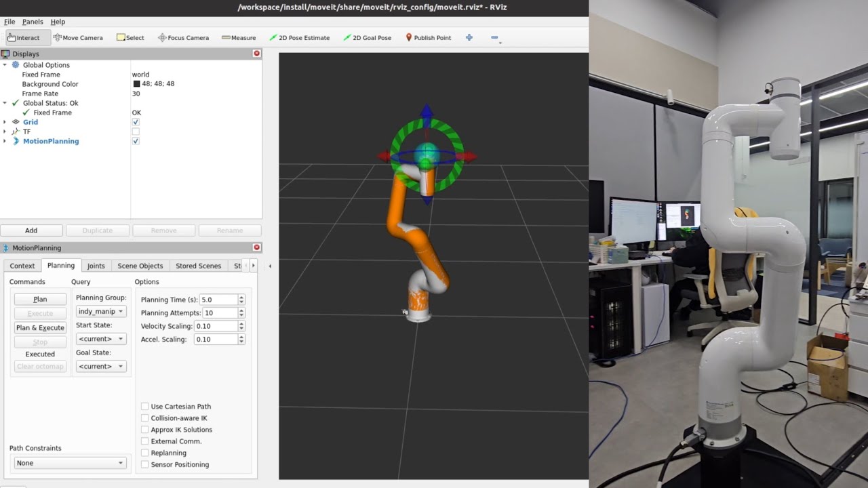
Task: Open the Goal State dropdown
Action: (101, 367)
